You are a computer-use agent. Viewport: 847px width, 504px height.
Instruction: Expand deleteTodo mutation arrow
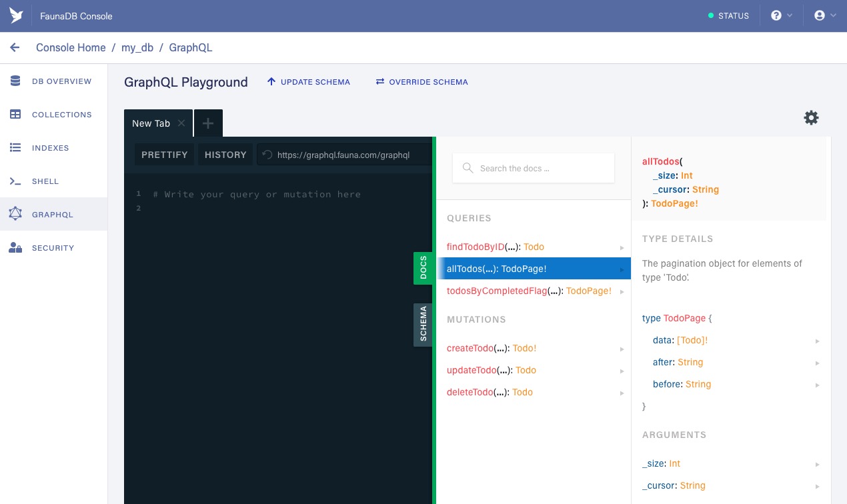point(622,393)
